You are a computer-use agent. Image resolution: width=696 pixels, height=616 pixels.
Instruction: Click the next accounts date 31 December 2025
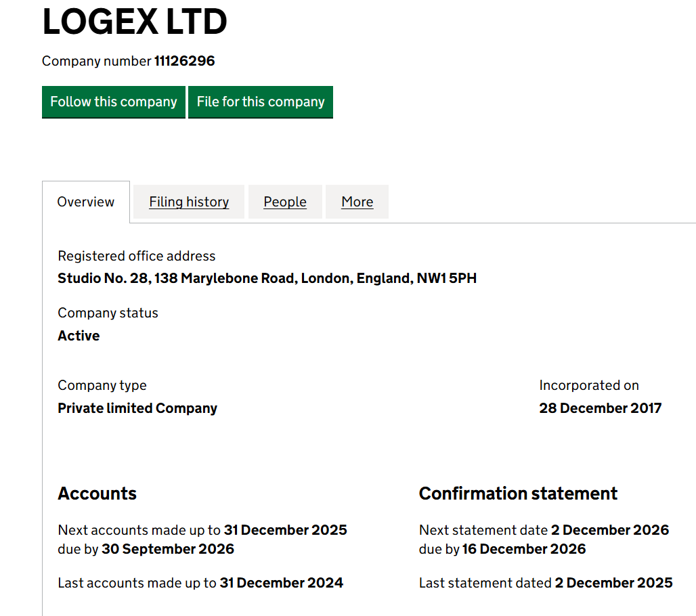tap(285, 530)
